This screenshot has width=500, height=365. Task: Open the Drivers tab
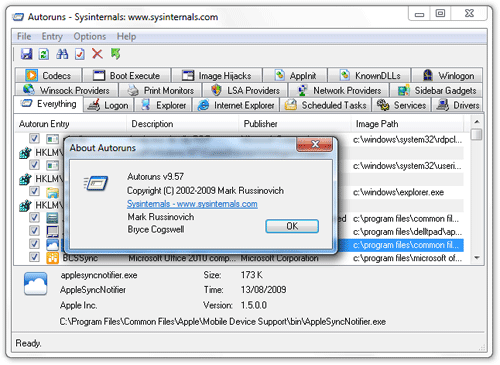pos(457,105)
